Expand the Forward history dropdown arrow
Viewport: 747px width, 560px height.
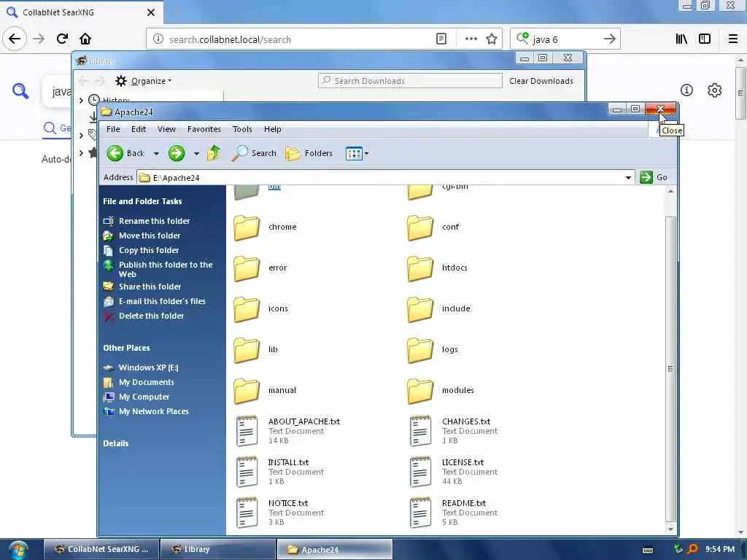196,154
